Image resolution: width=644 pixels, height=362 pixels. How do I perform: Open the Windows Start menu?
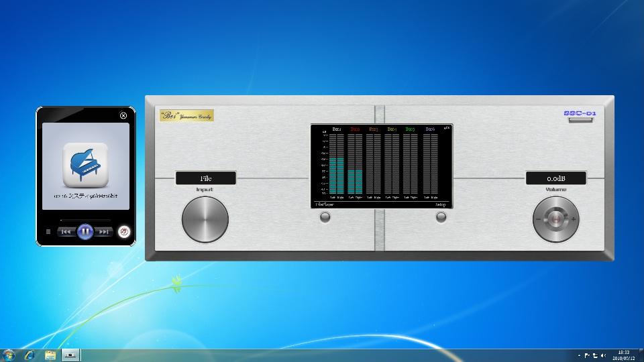click(9, 355)
